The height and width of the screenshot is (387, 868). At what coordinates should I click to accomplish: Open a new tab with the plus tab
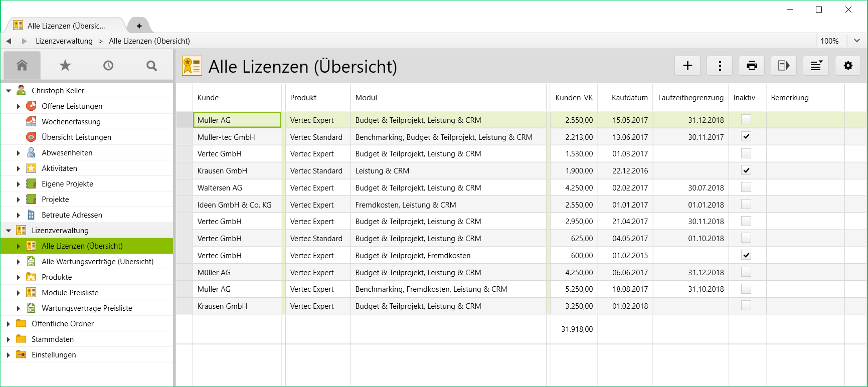coord(139,26)
